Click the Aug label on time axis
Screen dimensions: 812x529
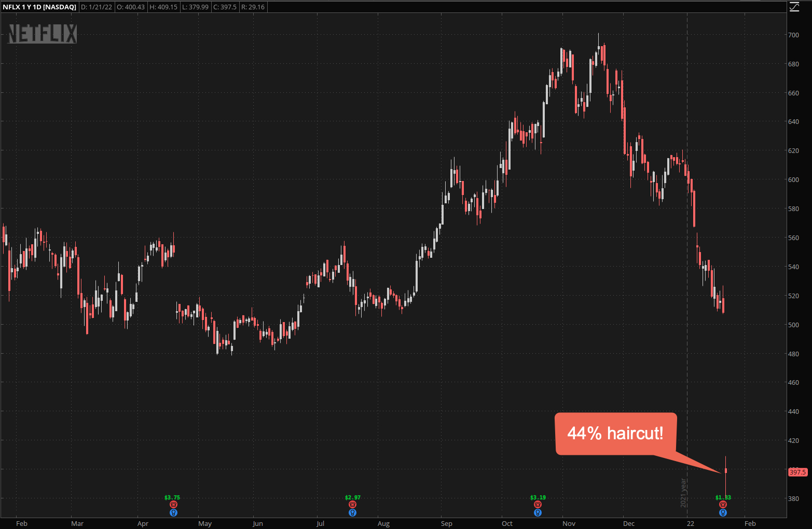point(383,524)
